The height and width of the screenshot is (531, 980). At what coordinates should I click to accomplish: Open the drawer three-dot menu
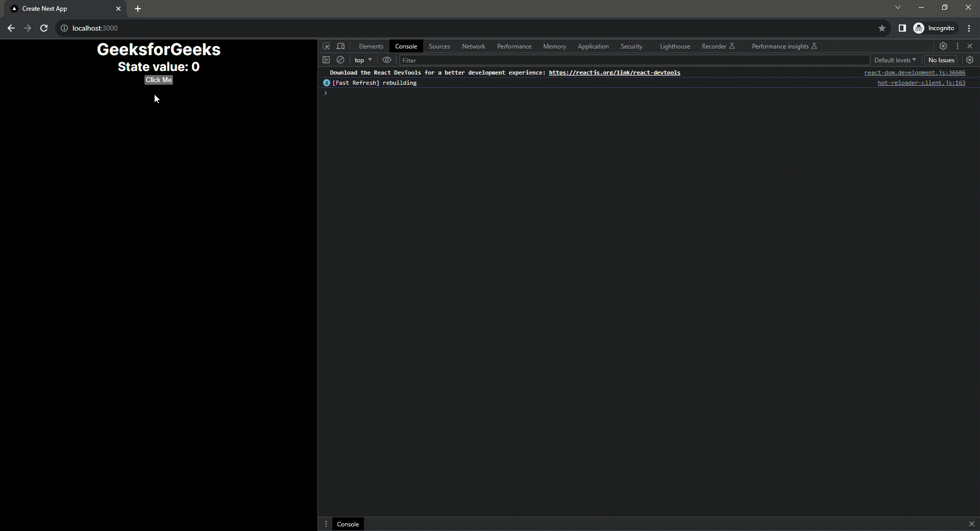326,524
